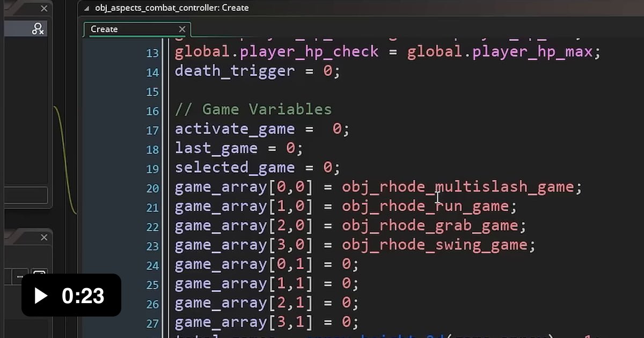Click the selected_game variable on line 19
The width and height of the screenshot is (644, 338).
click(x=235, y=167)
